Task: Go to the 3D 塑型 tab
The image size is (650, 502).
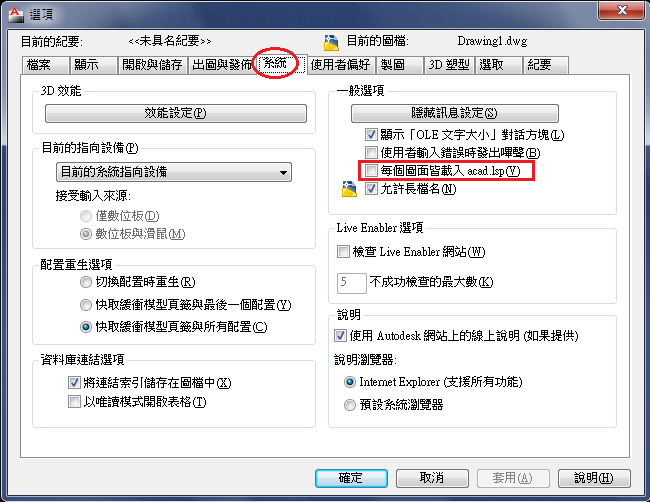Action: (x=449, y=65)
